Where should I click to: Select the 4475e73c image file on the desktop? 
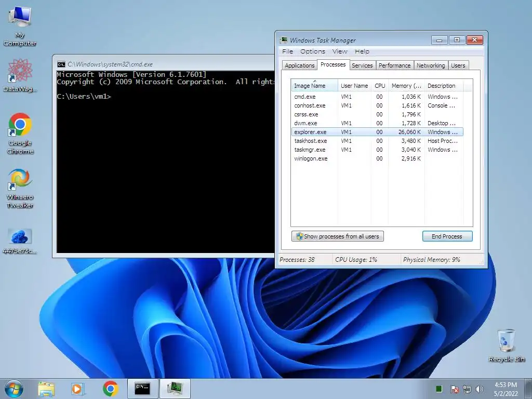click(x=20, y=241)
